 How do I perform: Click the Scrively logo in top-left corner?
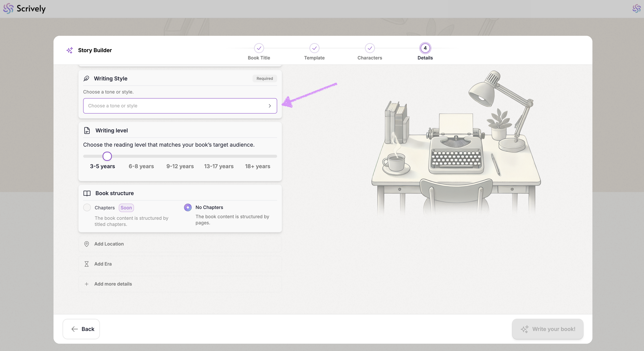click(x=24, y=8)
